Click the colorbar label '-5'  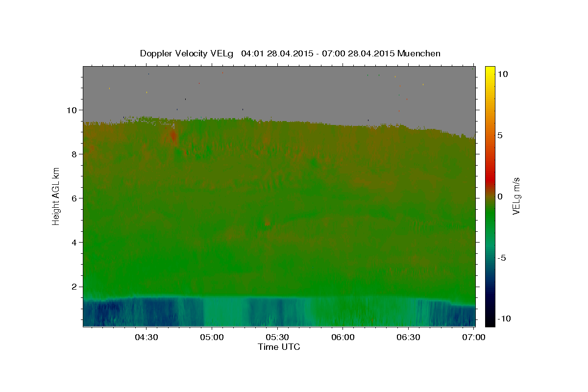pyautogui.click(x=501, y=258)
